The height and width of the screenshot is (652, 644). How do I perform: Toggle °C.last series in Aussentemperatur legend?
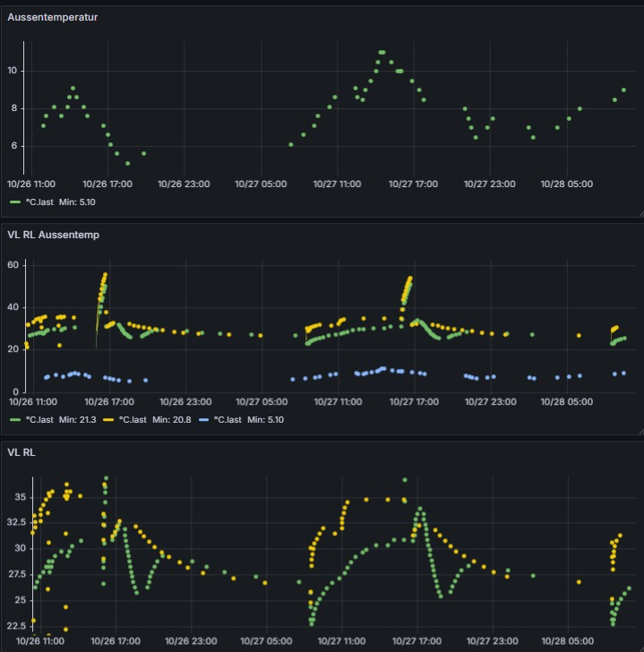pyautogui.click(x=39, y=202)
